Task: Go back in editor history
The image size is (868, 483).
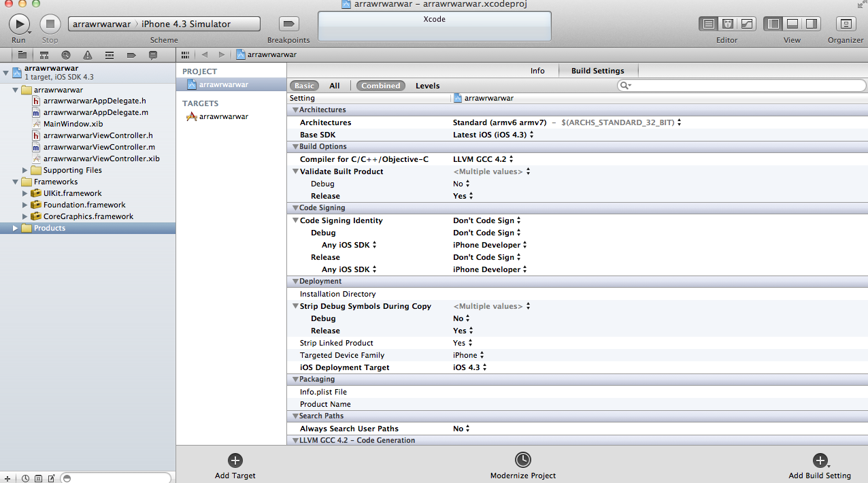Action: point(204,54)
